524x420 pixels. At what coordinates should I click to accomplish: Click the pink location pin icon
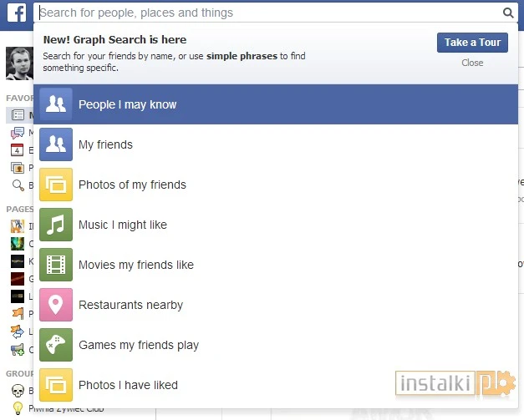tap(56, 305)
